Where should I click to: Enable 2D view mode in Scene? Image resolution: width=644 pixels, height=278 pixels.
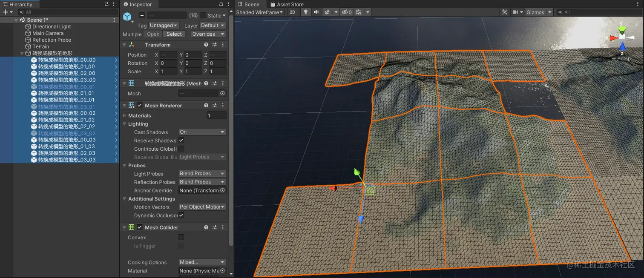click(x=292, y=12)
